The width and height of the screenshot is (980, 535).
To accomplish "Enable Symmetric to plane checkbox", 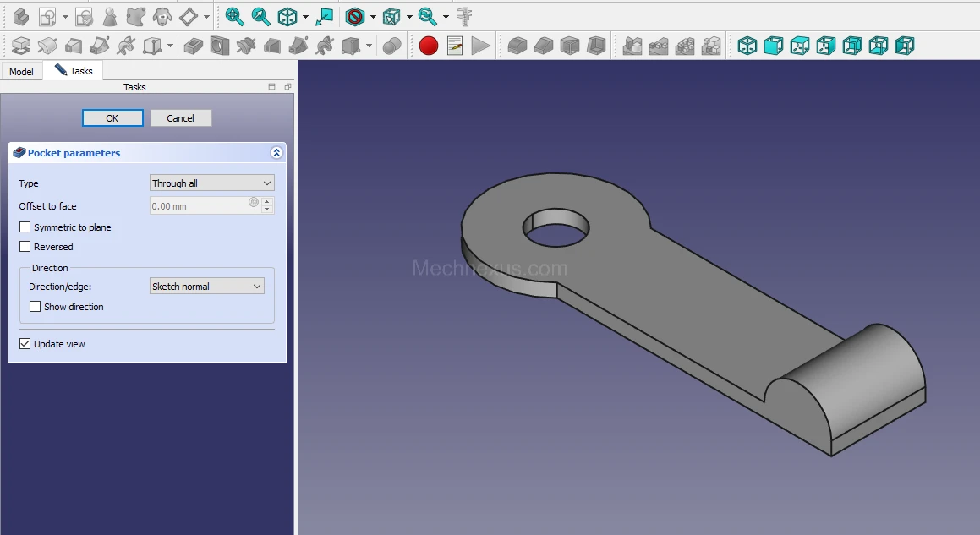I will [25, 227].
